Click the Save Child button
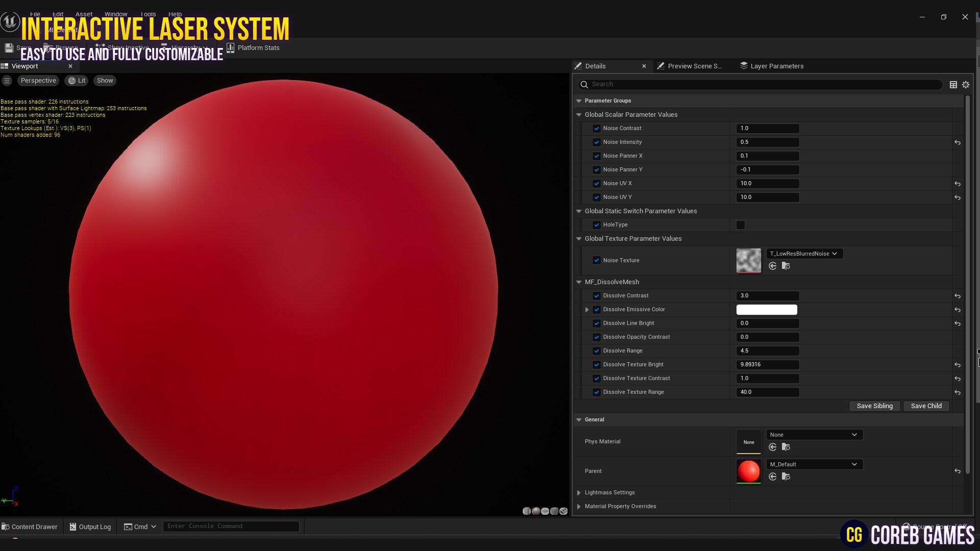Viewport: 980px width, 551px height. click(926, 406)
